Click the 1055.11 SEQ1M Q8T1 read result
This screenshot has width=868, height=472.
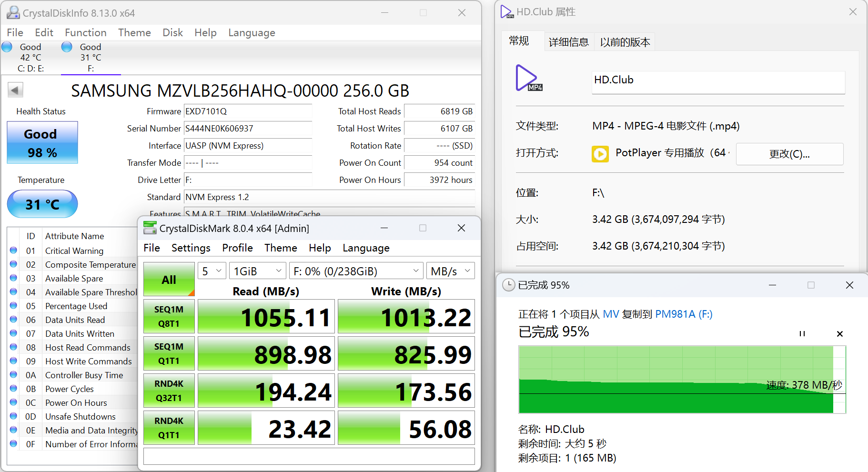point(266,316)
